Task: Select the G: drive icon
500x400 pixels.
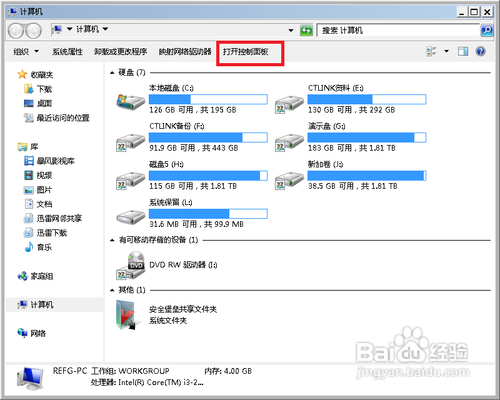Action: [x=289, y=142]
